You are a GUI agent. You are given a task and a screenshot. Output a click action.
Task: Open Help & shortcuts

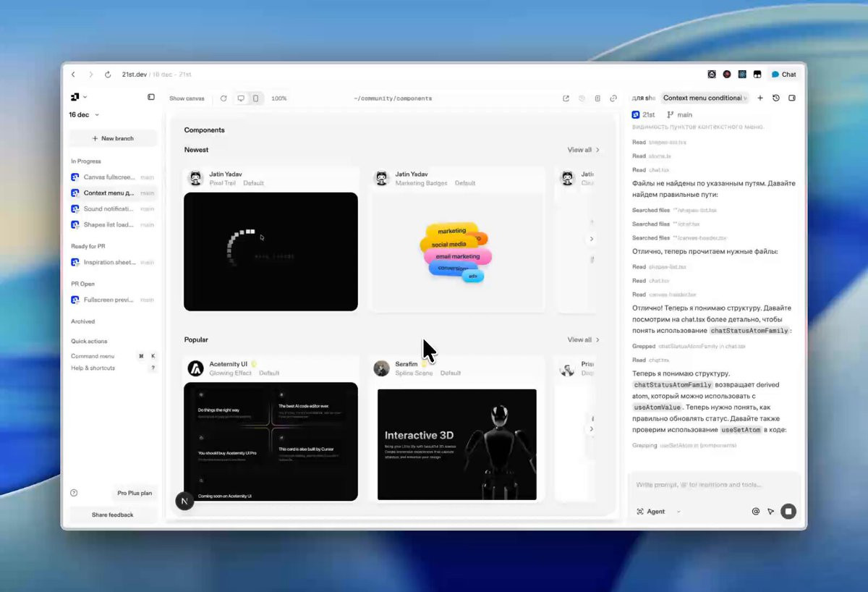point(113,368)
